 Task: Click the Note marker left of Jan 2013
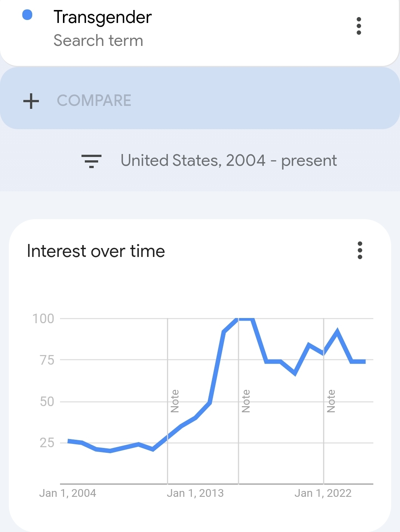click(x=175, y=401)
